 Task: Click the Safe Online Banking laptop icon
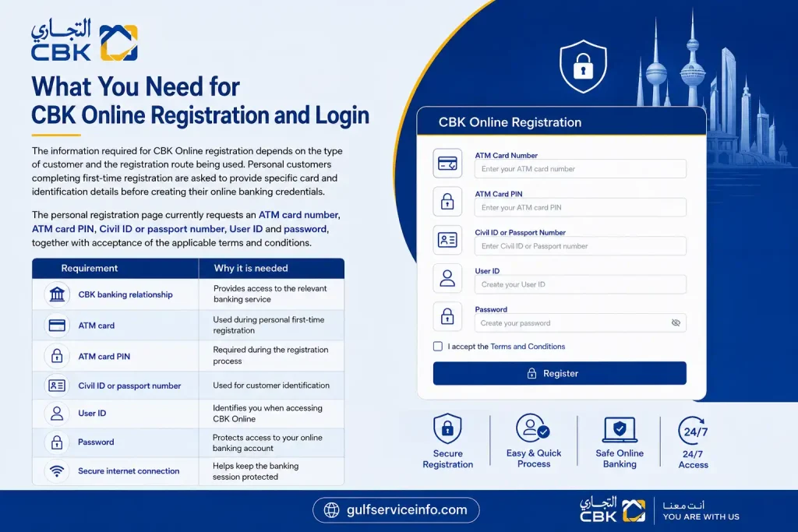click(x=620, y=430)
